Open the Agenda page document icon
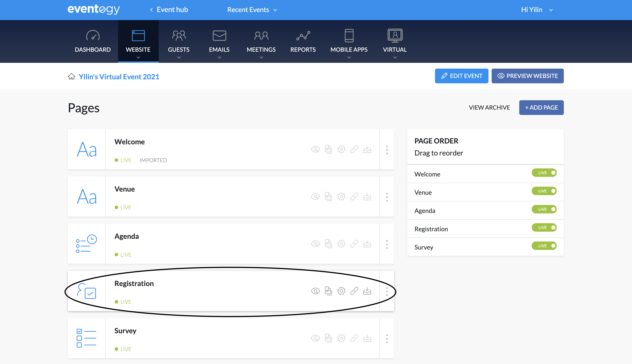The width and height of the screenshot is (632, 364). 328,244
